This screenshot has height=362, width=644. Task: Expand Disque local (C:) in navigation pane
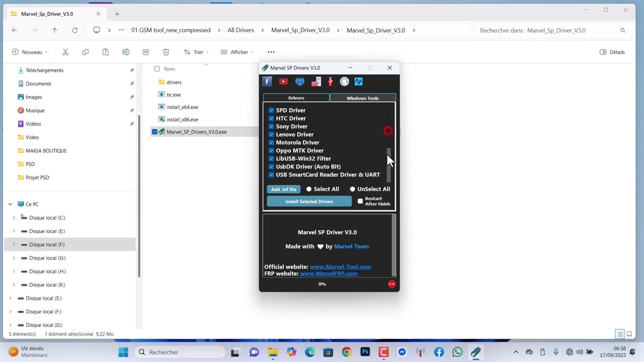(x=14, y=218)
